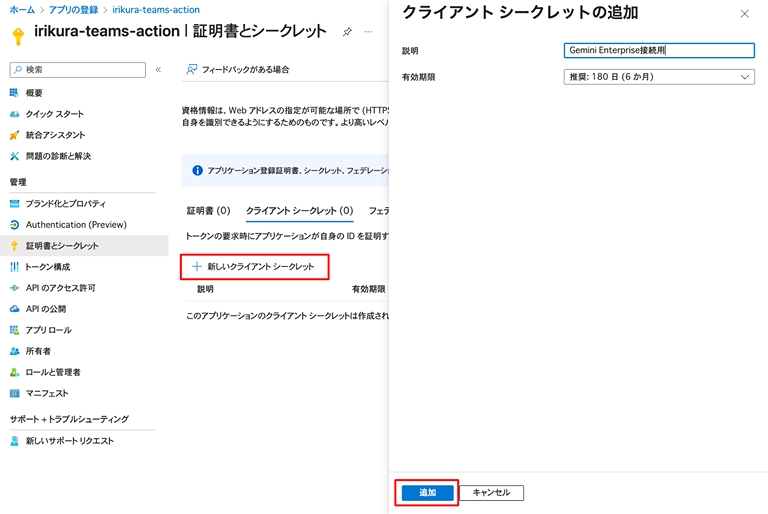Click the 所有者 people icon
The width and height of the screenshot is (768, 514).
tap(14, 351)
